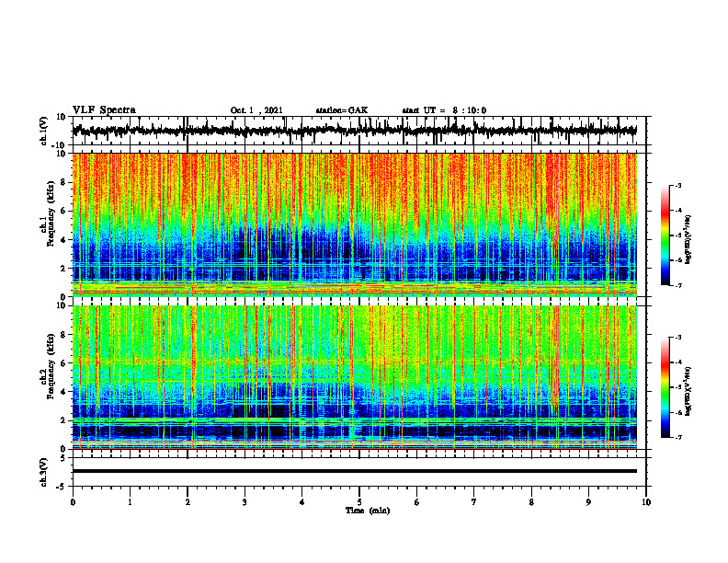Click time-axis tick label "3"
The height and width of the screenshot is (563, 728).
(x=245, y=502)
